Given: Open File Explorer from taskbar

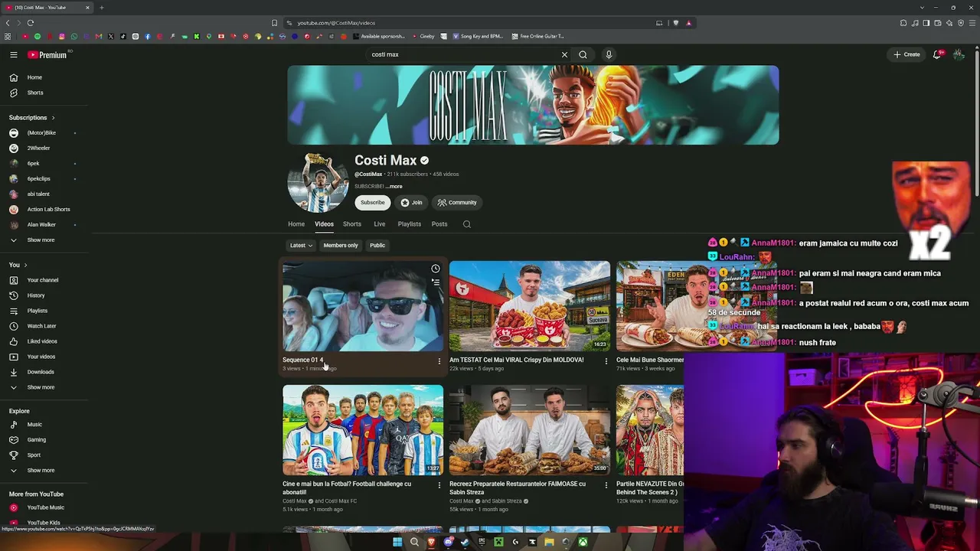Looking at the screenshot, I should (549, 543).
